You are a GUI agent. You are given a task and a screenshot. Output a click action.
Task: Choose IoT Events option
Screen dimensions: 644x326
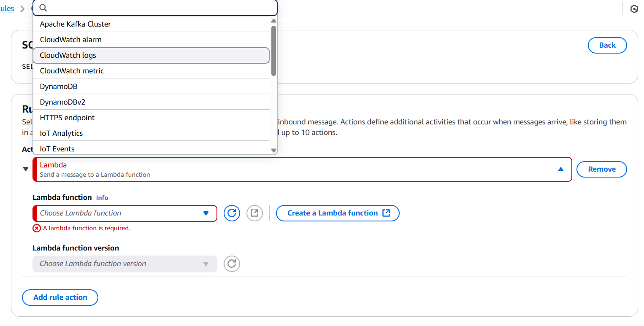(x=151, y=148)
